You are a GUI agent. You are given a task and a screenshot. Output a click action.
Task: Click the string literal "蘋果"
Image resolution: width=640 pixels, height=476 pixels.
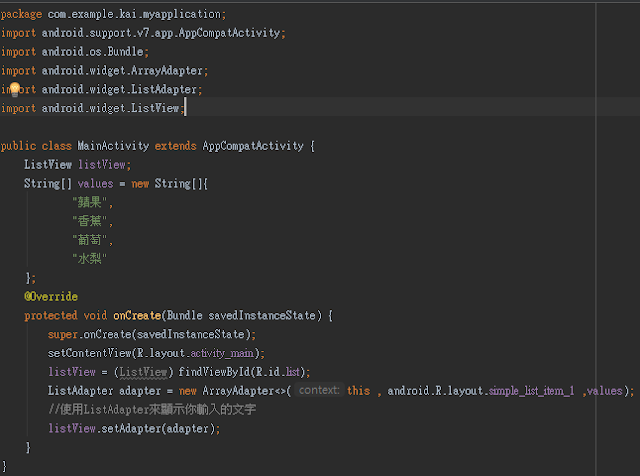coord(90,202)
